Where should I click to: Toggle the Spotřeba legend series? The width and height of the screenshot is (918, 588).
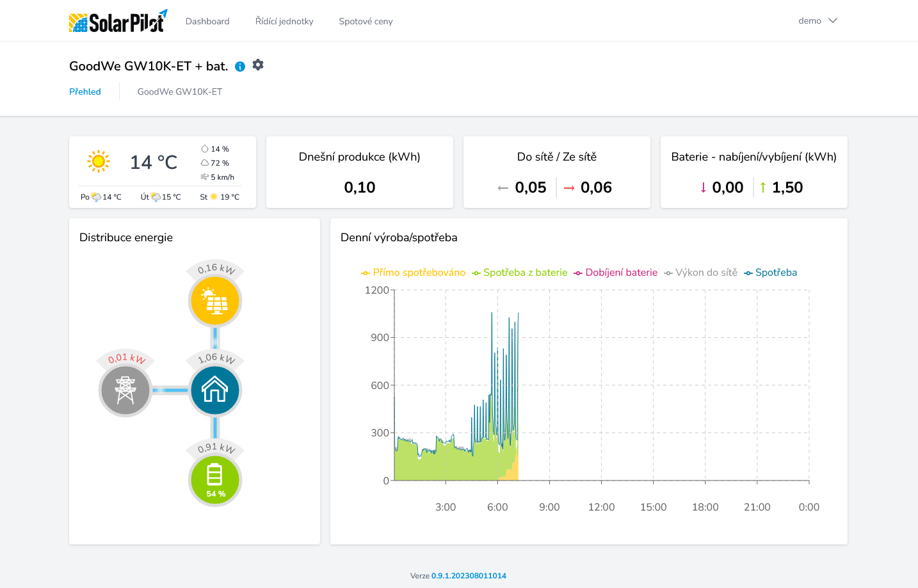point(770,273)
